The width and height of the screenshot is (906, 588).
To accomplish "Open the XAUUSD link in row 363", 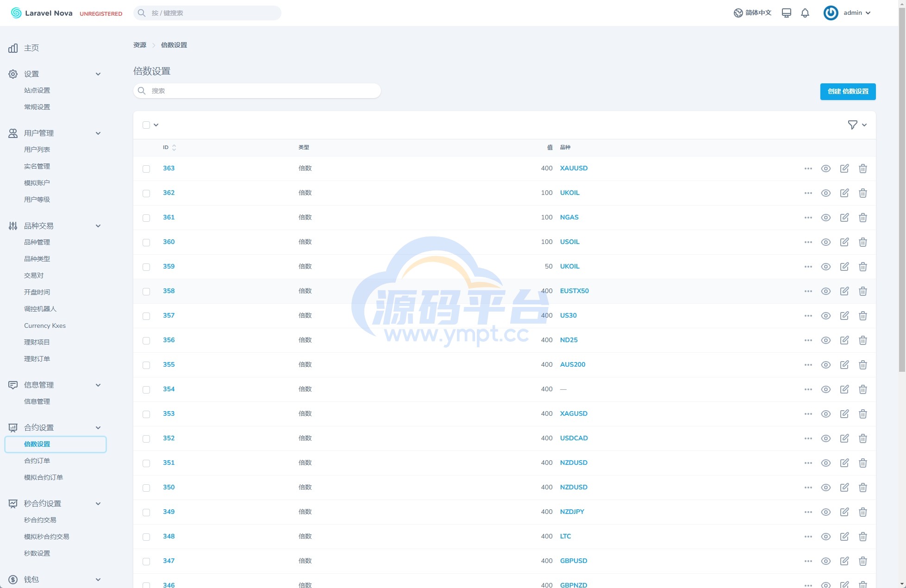I will (x=574, y=168).
